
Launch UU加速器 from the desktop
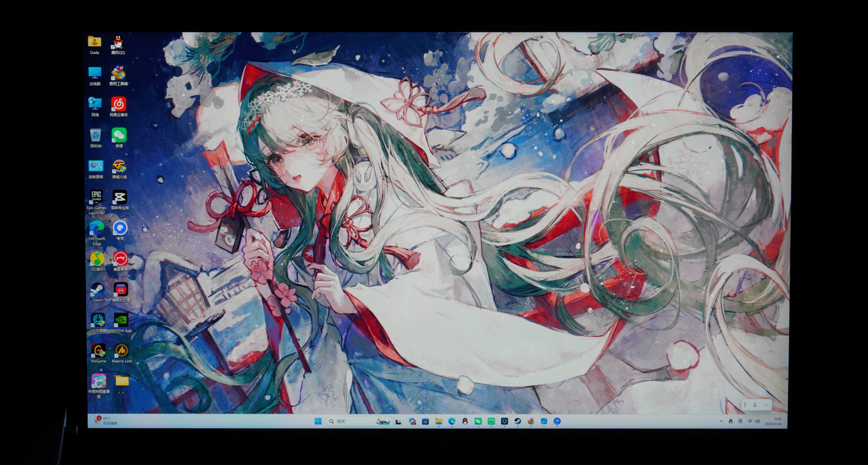coord(98,323)
